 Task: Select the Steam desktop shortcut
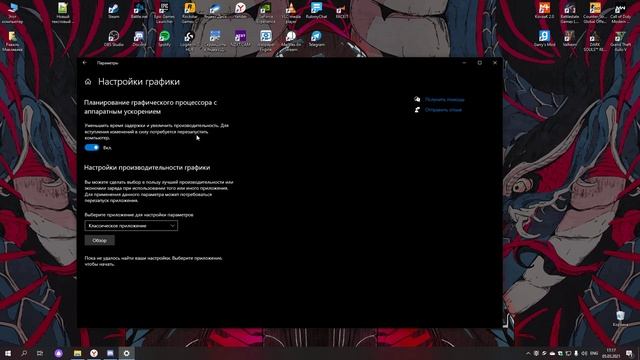pyautogui.click(x=114, y=11)
